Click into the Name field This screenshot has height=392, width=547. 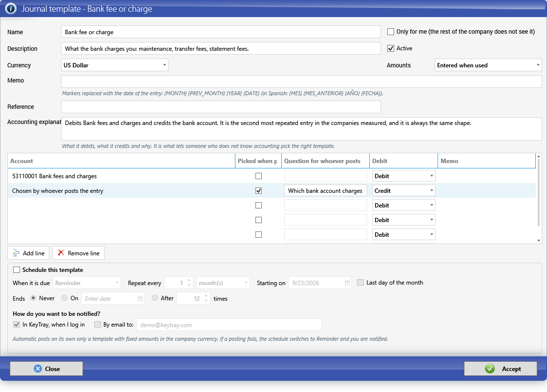tap(221, 32)
